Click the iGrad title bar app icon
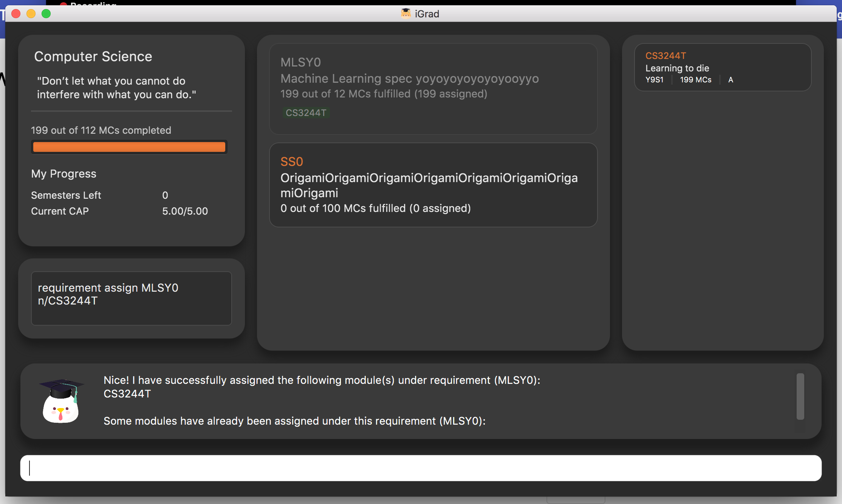This screenshot has height=504, width=842. pyautogui.click(x=406, y=14)
